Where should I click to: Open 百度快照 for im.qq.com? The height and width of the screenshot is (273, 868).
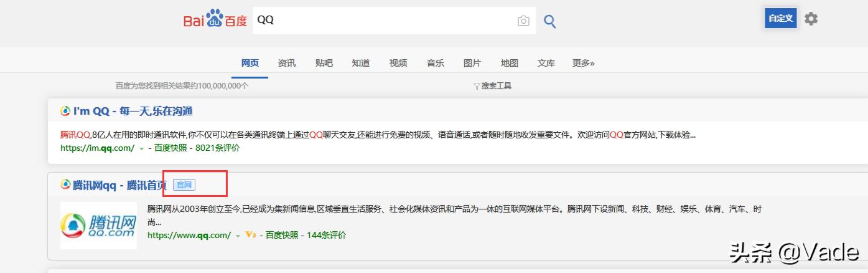coord(171,148)
